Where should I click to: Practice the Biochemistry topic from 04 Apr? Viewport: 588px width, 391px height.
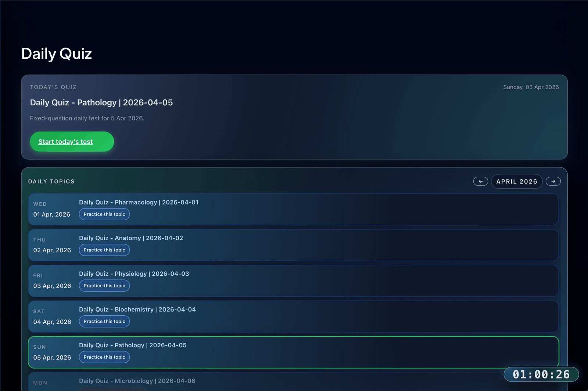[104, 321]
